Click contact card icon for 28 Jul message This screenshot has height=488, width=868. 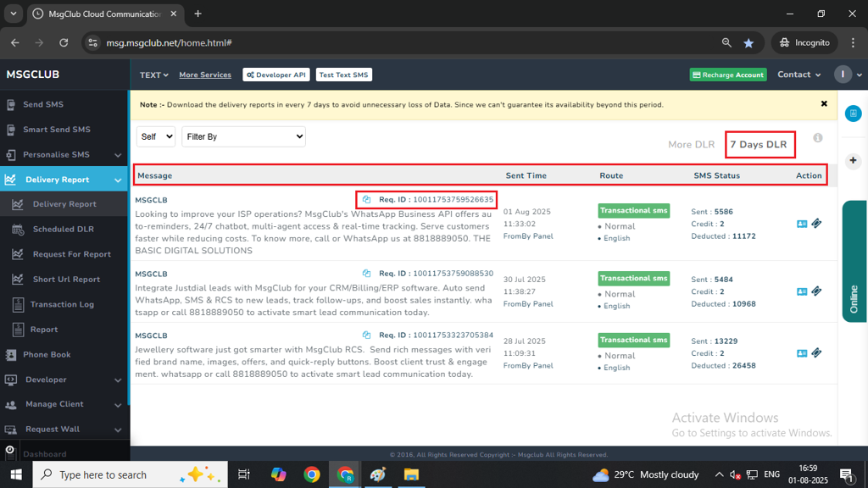pyautogui.click(x=802, y=353)
